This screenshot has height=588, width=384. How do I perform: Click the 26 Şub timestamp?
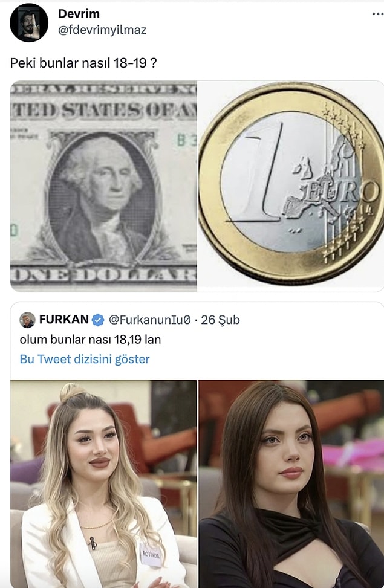[220, 320]
